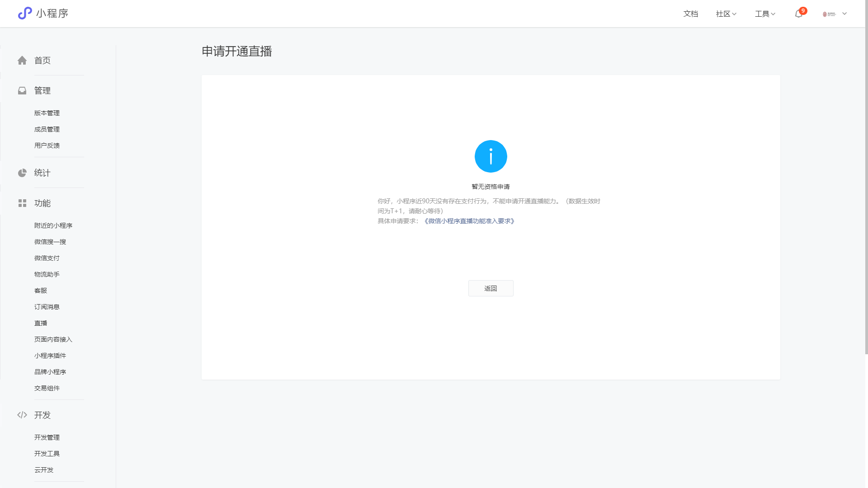Open 版本管理 in the sidebar

[x=47, y=113]
